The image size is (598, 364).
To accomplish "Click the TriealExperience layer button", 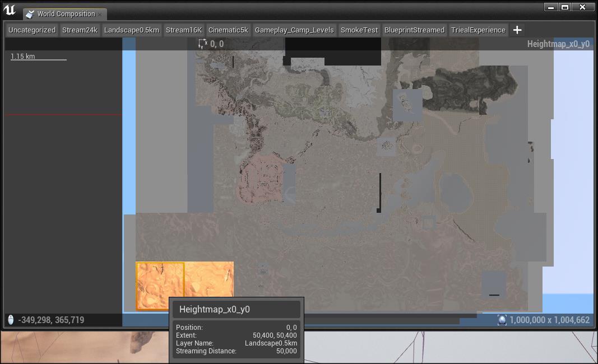I will click(478, 30).
